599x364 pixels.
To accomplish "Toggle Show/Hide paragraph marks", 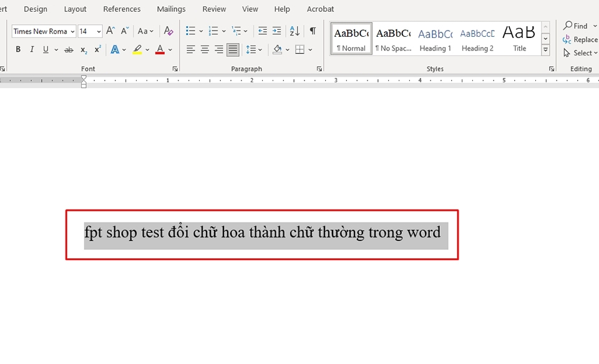I will pyautogui.click(x=313, y=31).
